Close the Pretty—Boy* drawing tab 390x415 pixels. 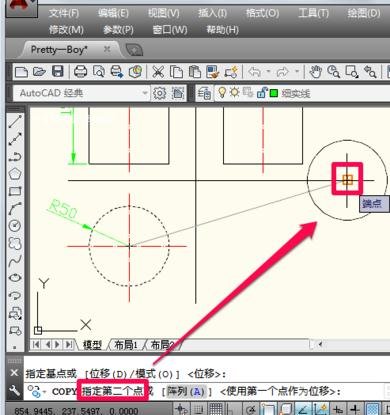click(x=107, y=49)
